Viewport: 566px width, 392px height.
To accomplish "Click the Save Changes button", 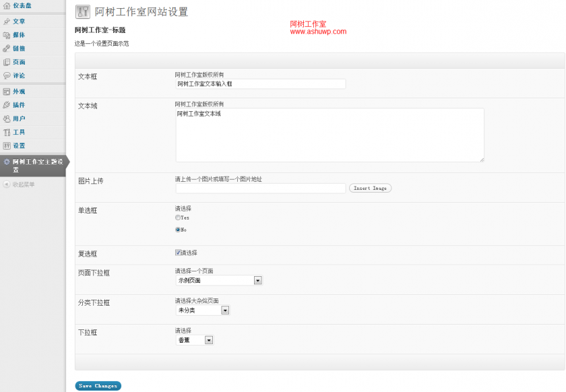I will coord(98,386).
